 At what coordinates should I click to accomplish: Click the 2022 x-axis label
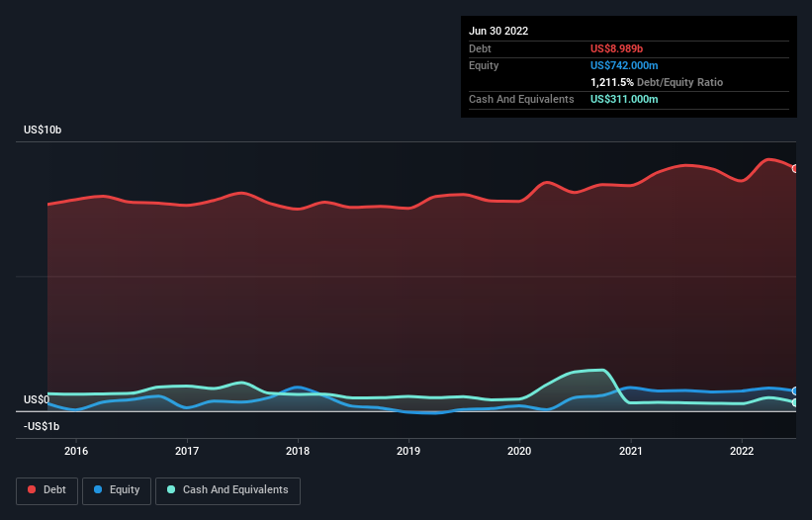pos(742,451)
